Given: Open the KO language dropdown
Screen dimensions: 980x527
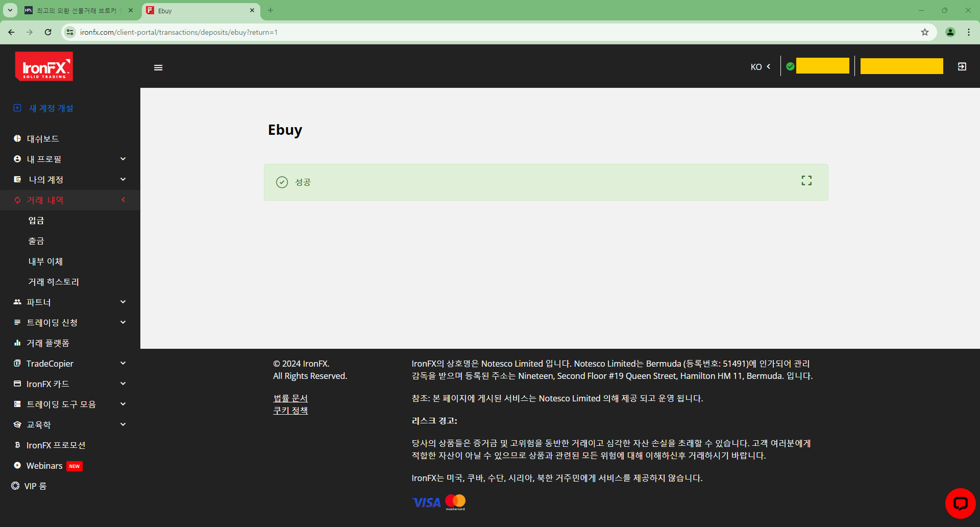Looking at the screenshot, I should (759, 66).
